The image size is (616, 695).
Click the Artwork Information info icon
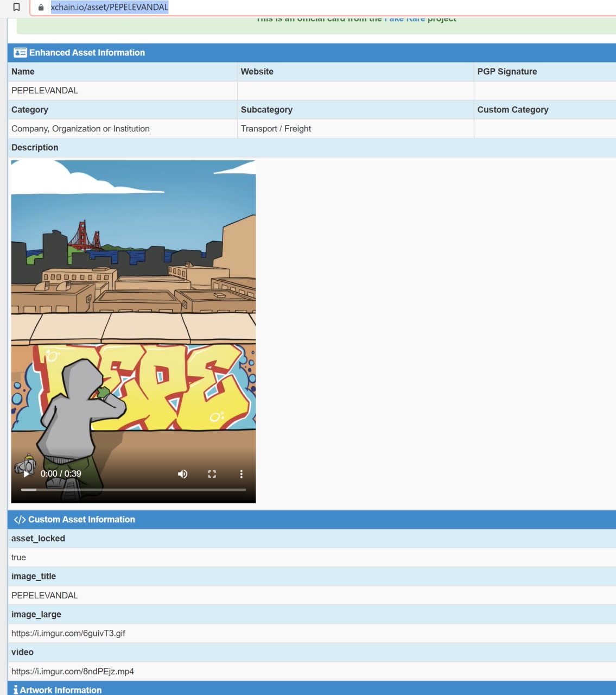click(16, 690)
